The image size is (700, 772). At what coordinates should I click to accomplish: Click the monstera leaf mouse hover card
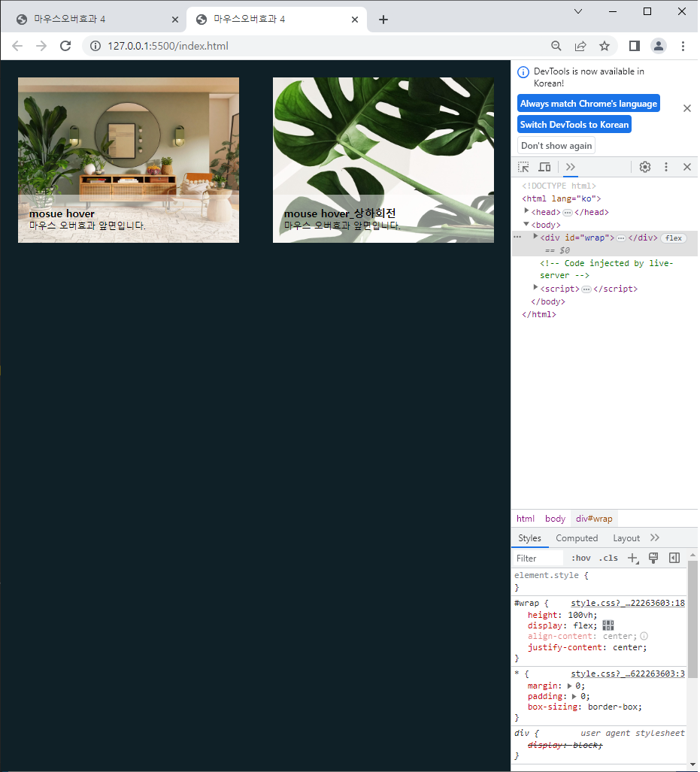coord(383,160)
